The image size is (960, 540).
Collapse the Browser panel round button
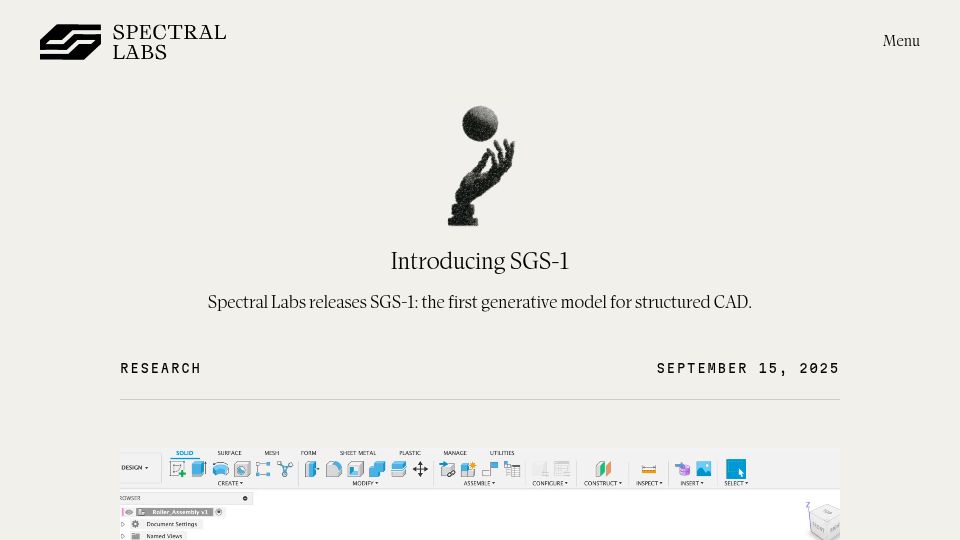click(x=245, y=498)
